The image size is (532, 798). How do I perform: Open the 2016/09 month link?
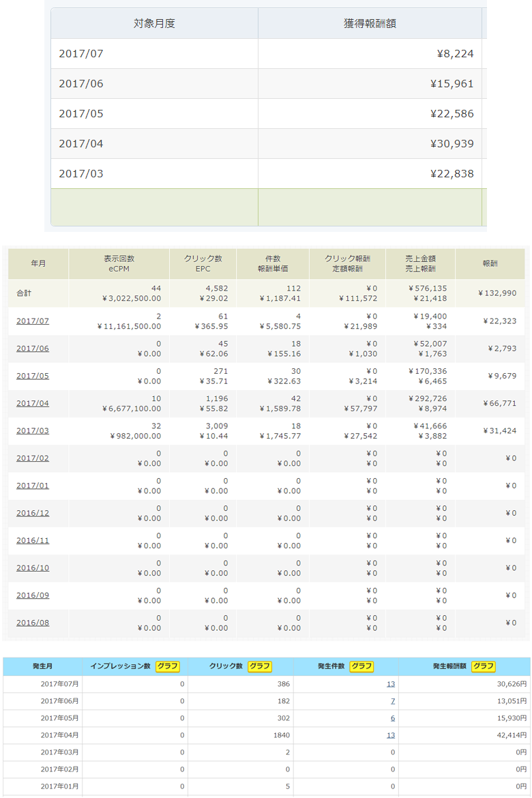tap(33, 595)
